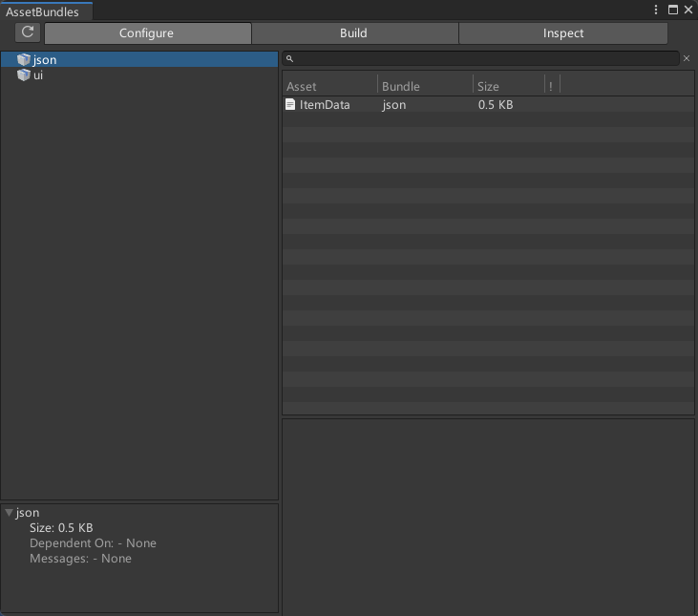This screenshot has height=616, width=698.
Task: Sort by the Bundle column header
Action: [x=425, y=86]
